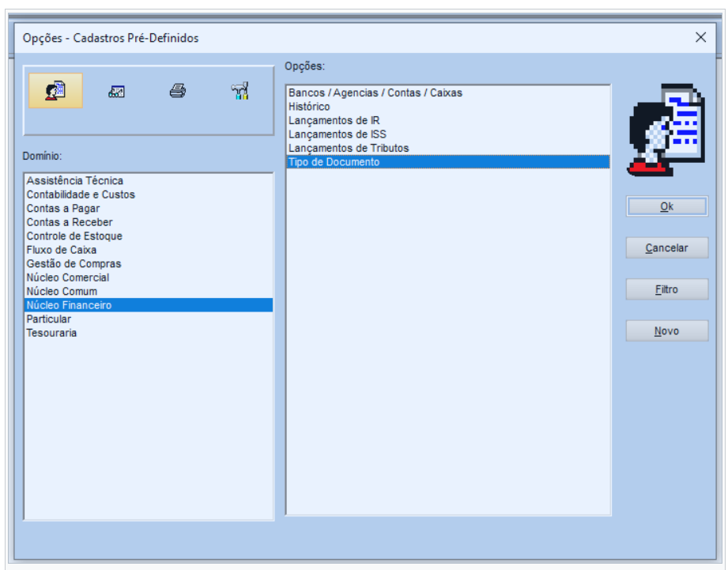The image size is (728, 570).
Task: Choose Histórico option
Action: click(448, 107)
